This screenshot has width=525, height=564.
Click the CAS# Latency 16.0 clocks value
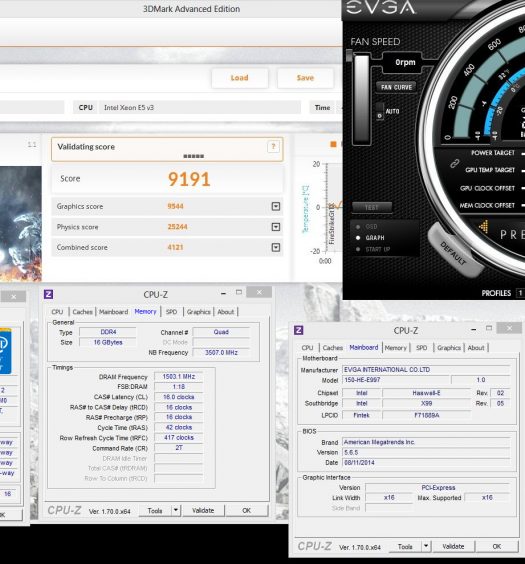coord(179,397)
